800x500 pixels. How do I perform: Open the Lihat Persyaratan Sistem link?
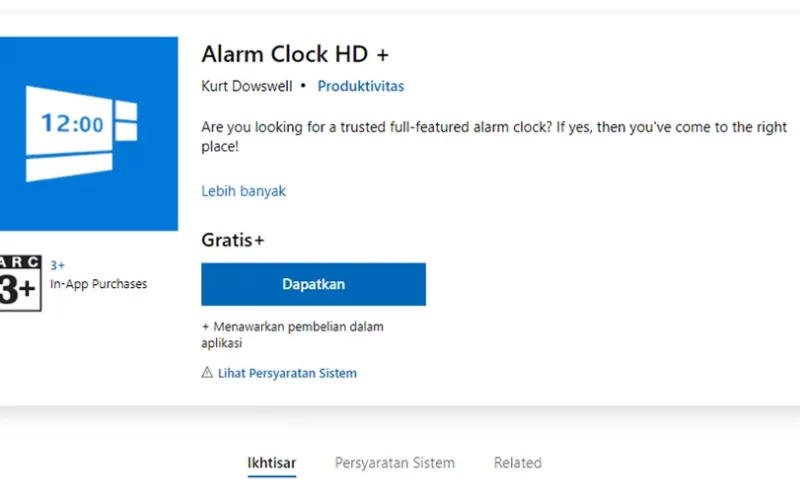(x=287, y=373)
